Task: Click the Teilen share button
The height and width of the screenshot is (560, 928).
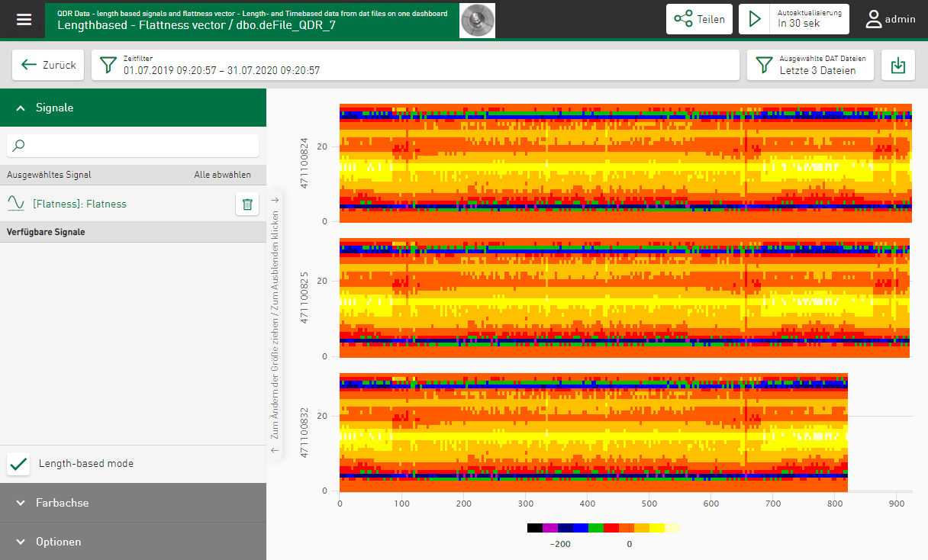Action: coord(699,19)
